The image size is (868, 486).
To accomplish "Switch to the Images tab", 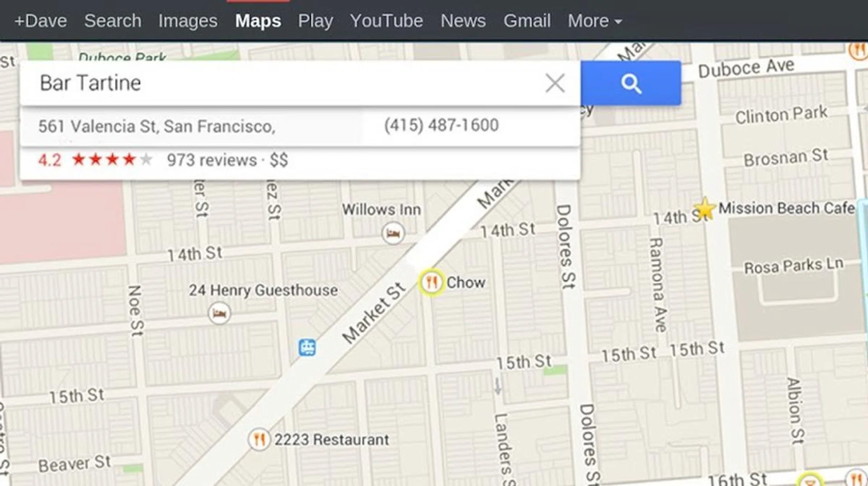I will pos(188,21).
